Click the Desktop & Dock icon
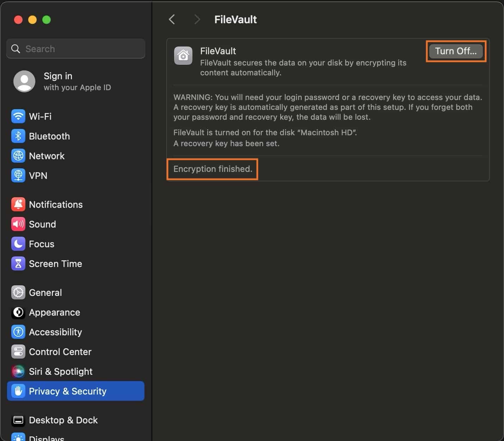Screen dimensions: 504x441 (x=18, y=420)
